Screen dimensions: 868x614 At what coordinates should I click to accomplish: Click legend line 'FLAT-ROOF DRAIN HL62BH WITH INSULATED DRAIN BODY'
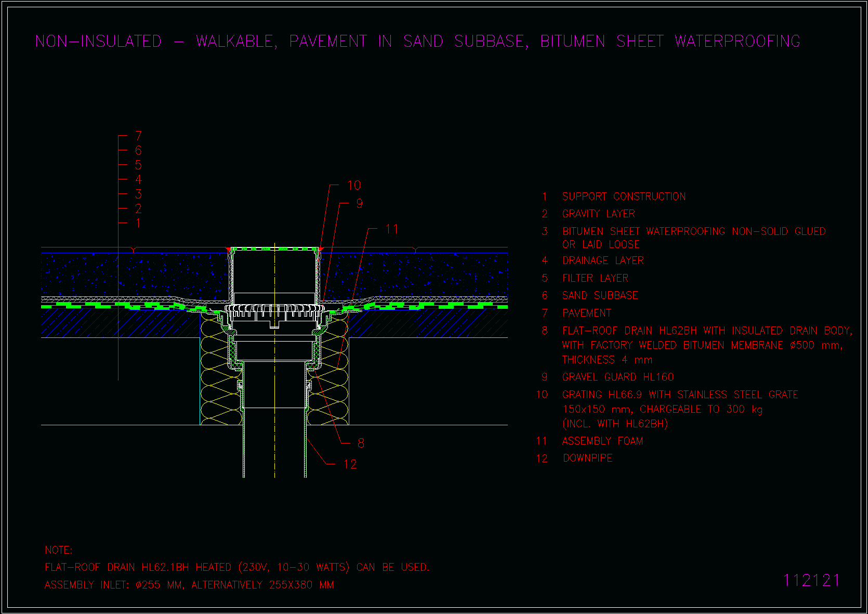[x=707, y=331]
